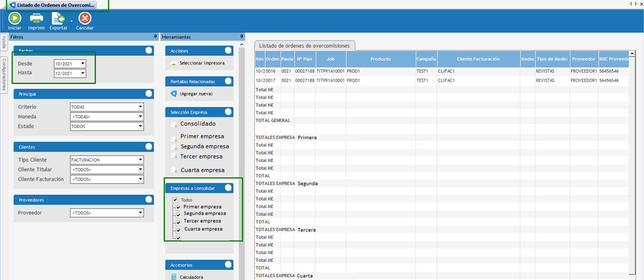Open the Calculadora accessory
644x280 pixels.
tap(174, 277)
